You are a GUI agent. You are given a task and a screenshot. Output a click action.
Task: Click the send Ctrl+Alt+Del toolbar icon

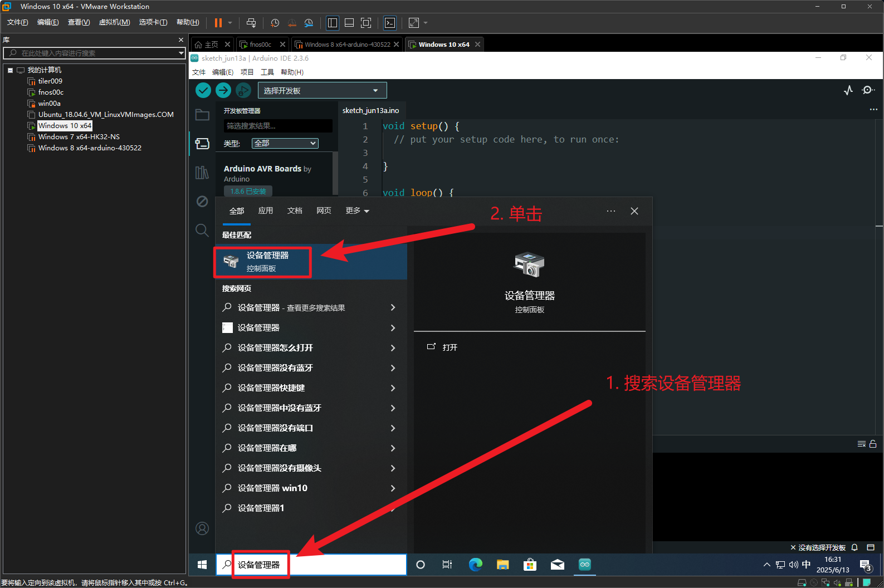[x=251, y=23]
